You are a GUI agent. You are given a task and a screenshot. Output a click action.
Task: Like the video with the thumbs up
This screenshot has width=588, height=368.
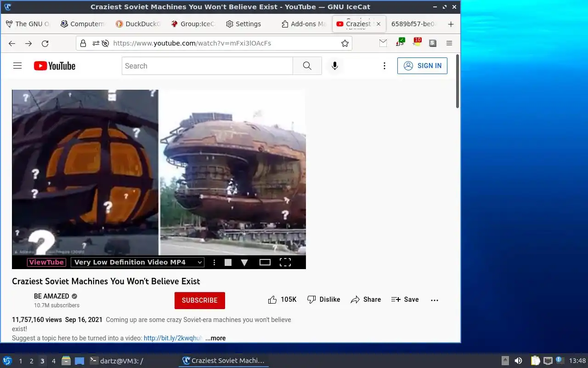pos(282,299)
